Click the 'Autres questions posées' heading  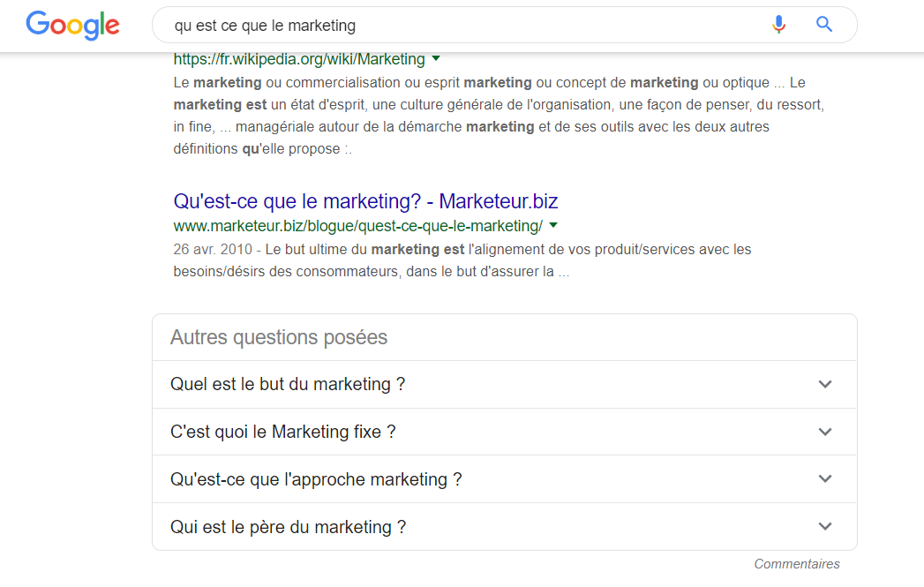coord(279,337)
